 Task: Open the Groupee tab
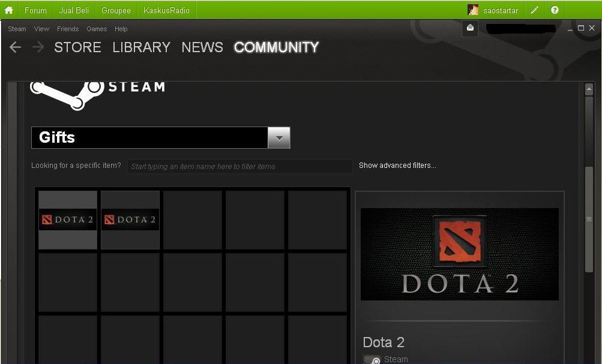pos(116,10)
